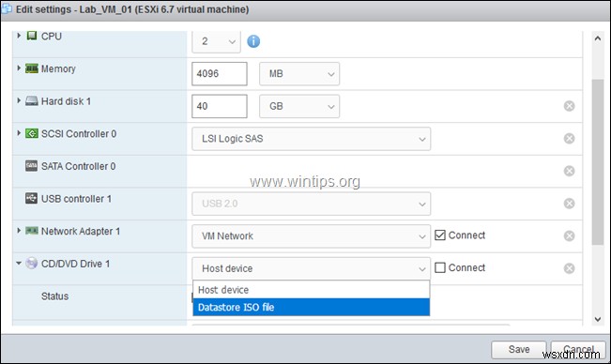Click the Network Adapter 1 icon

pyautogui.click(x=32, y=231)
